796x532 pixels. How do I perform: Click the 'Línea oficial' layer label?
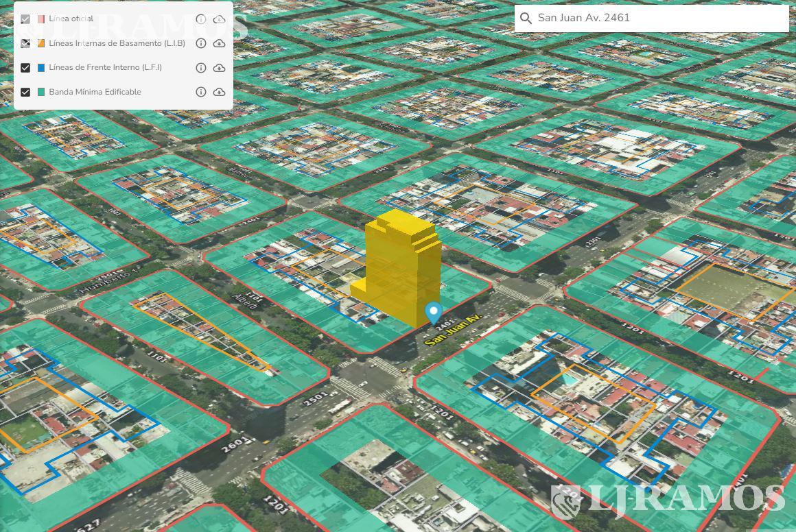(71, 19)
